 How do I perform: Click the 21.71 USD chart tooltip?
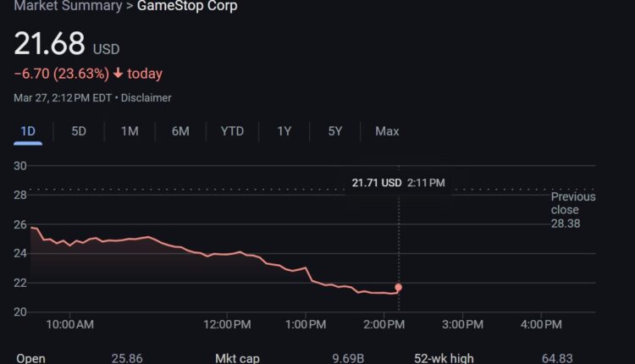[398, 182]
